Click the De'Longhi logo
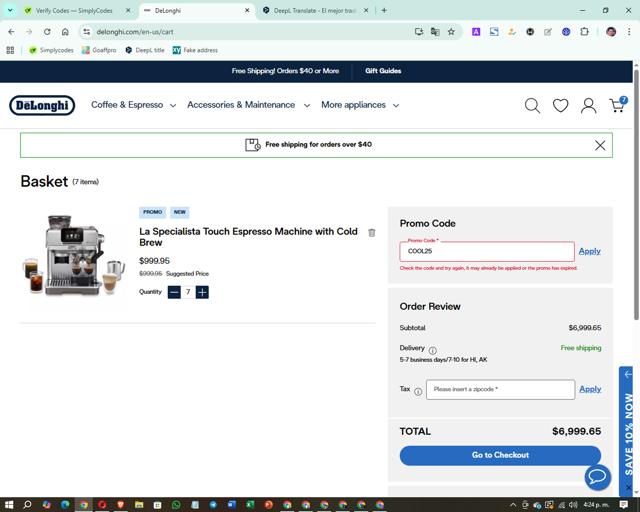This screenshot has height=512, width=640. click(42, 105)
